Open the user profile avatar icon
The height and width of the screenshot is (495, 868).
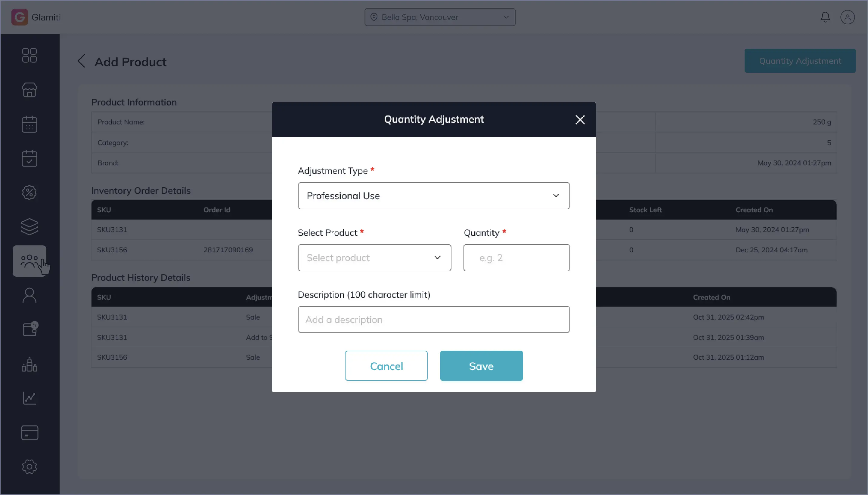coord(847,17)
